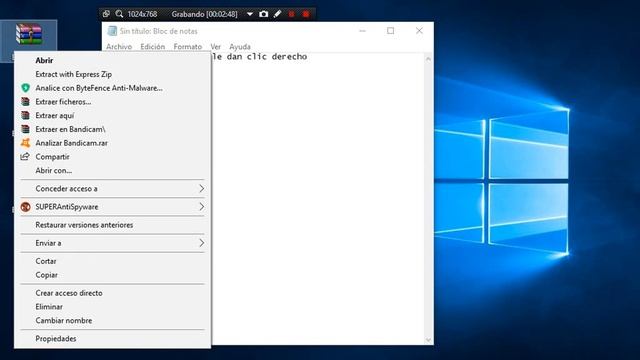Take a screenshot with Bandicam camera icon

pos(264,14)
